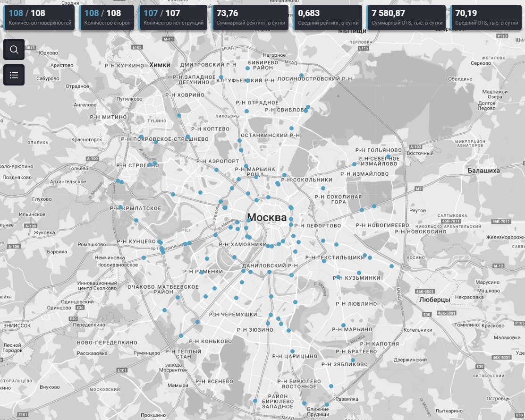525x420 pixels.
Task: Click the 'Дзержинский' map label
Action: pos(410,360)
